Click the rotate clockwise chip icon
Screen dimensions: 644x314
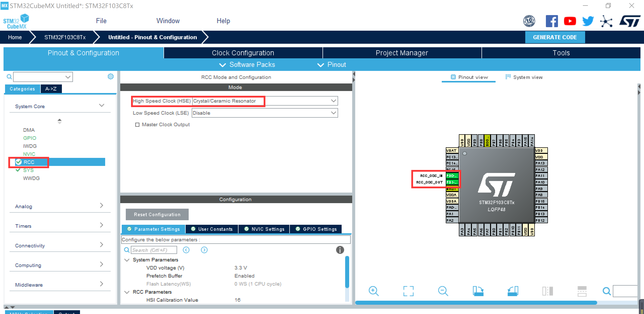tap(478, 291)
